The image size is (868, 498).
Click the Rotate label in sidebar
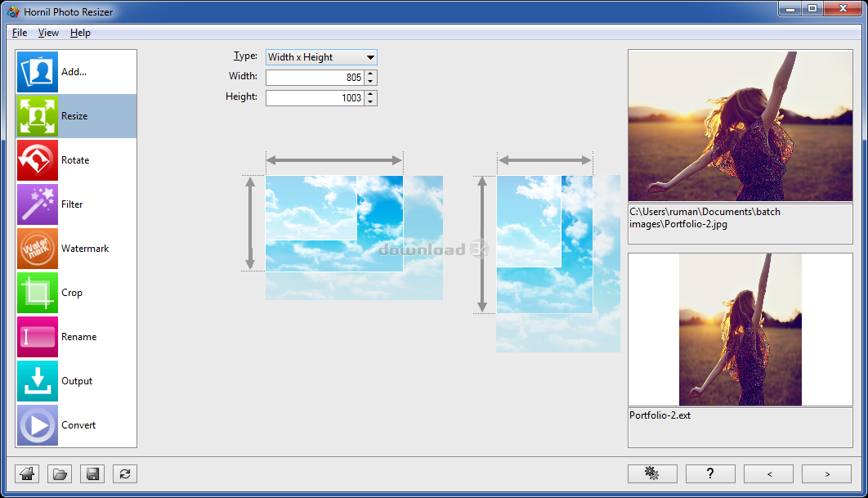click(x=75, y=160)
